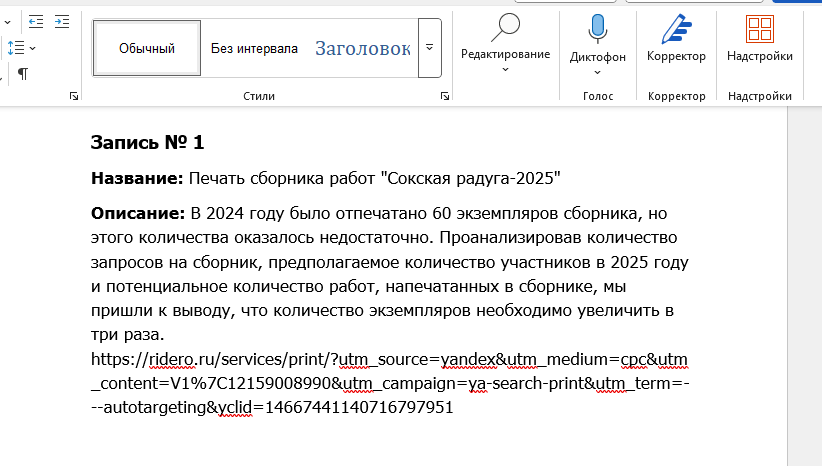Open line spacing options

[x=21, y=48]
